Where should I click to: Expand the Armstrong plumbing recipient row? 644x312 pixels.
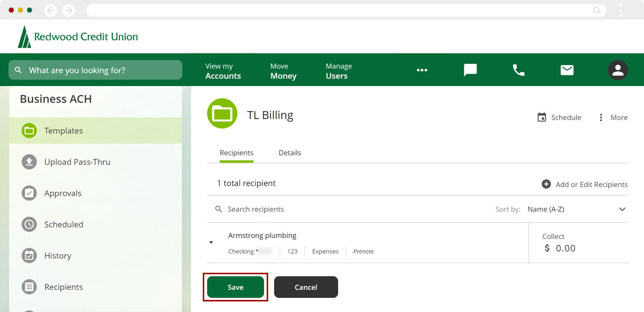click(x=211, y=243)
